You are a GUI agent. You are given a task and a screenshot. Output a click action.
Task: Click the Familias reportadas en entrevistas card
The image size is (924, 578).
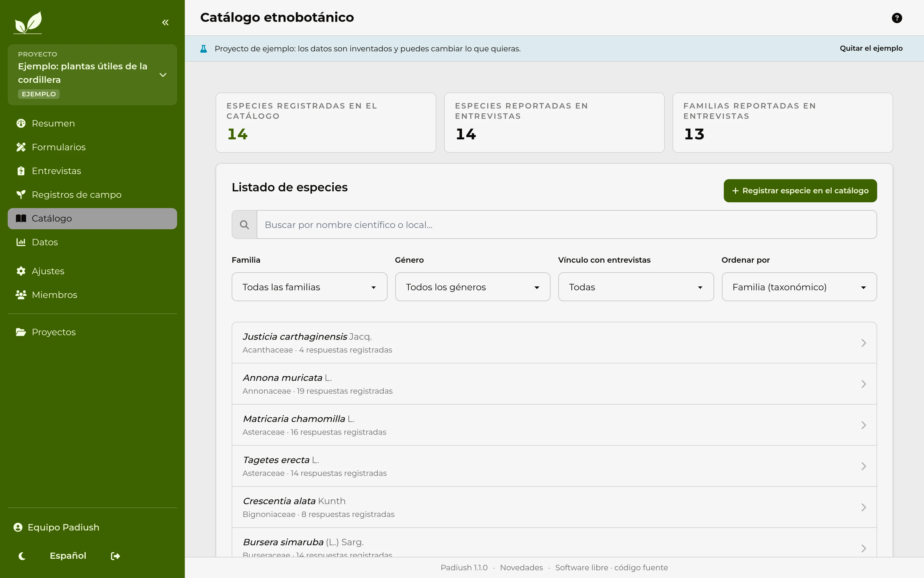tap(782, 123)
